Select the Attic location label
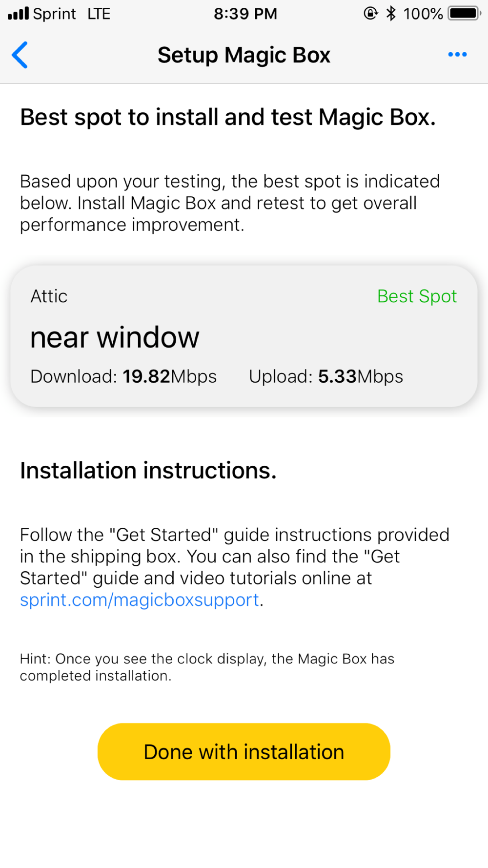Image resolution: width=488 pixels, height=868 pixels. coord(49,296)
